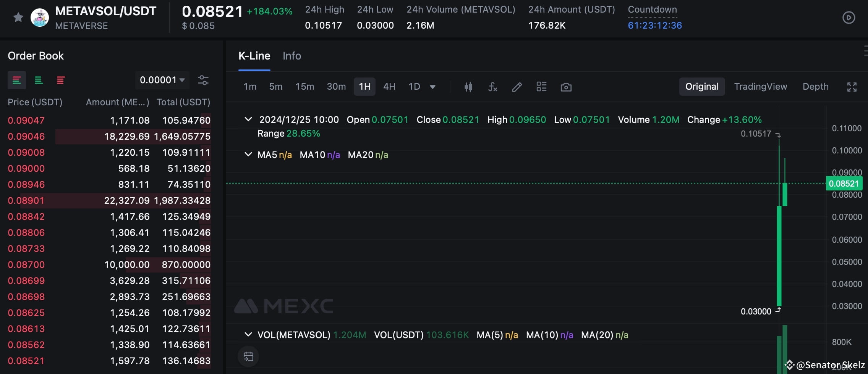Select the 1H timeframe
This screenshot has width=868, height=374.
[x=364, y=87]
